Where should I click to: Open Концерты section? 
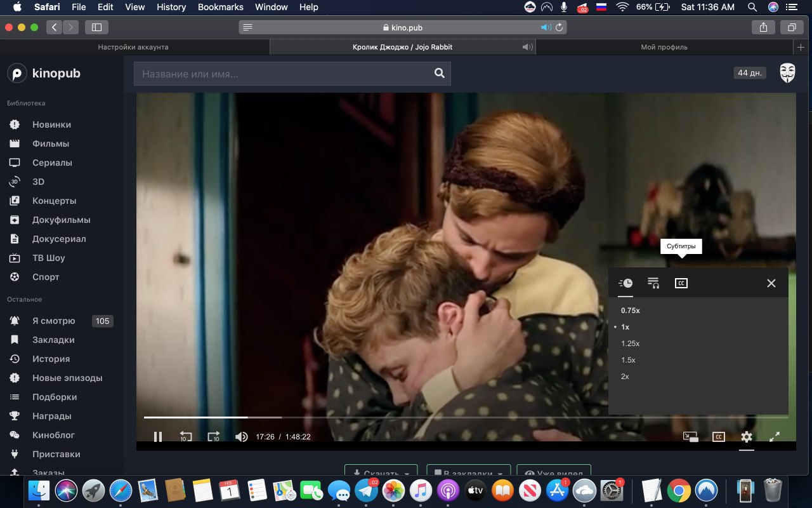[x=54, y=201]
